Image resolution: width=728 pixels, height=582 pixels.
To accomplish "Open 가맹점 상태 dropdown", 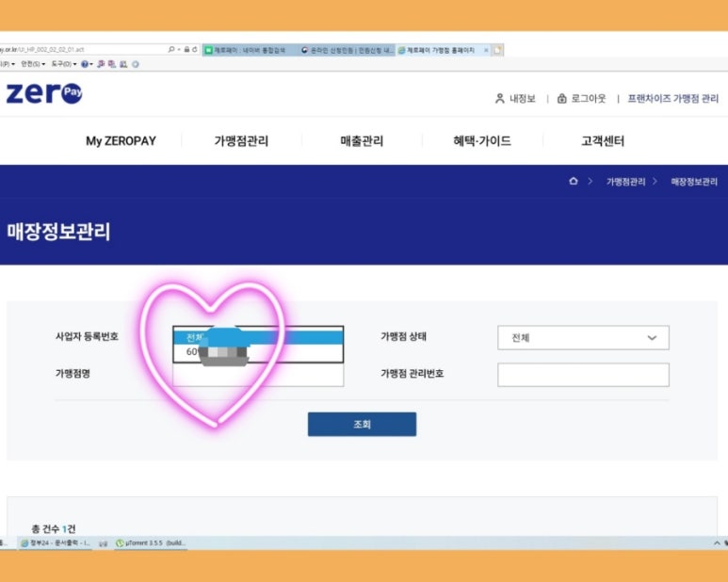I will (x=583, y=337).
